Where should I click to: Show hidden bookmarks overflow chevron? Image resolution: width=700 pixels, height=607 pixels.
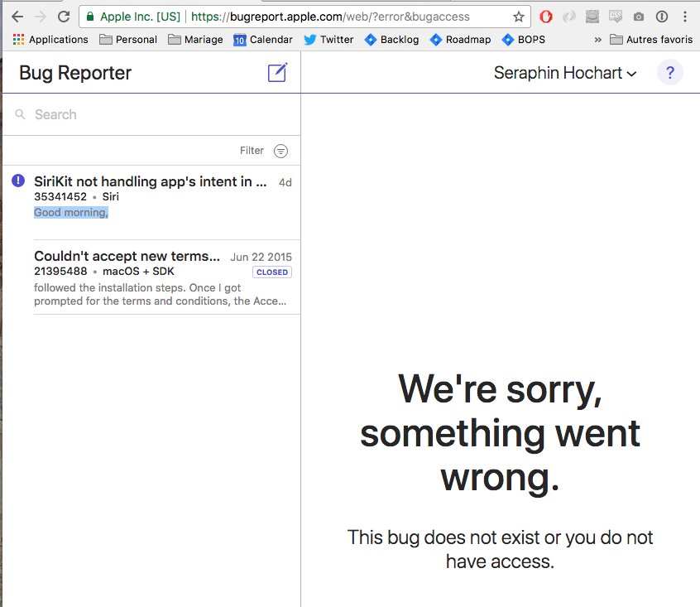pyautogui.click(x=597, y=40)
